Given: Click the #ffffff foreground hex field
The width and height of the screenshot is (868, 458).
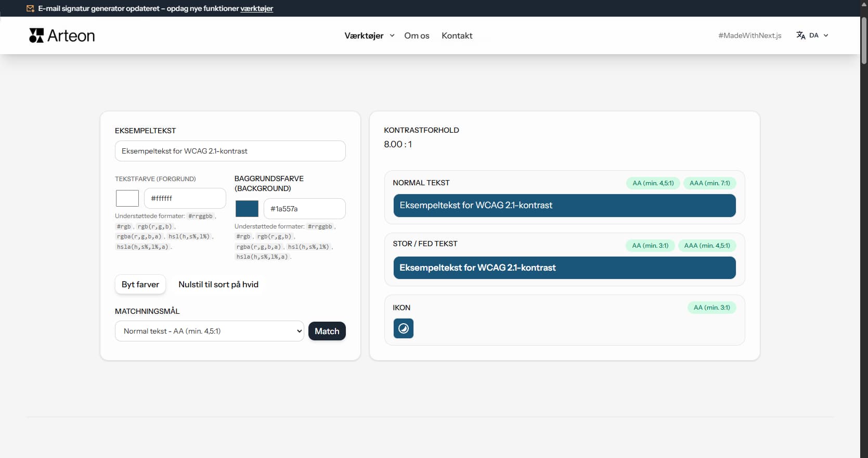Looking at the screenshot, I should pos(185,198).
